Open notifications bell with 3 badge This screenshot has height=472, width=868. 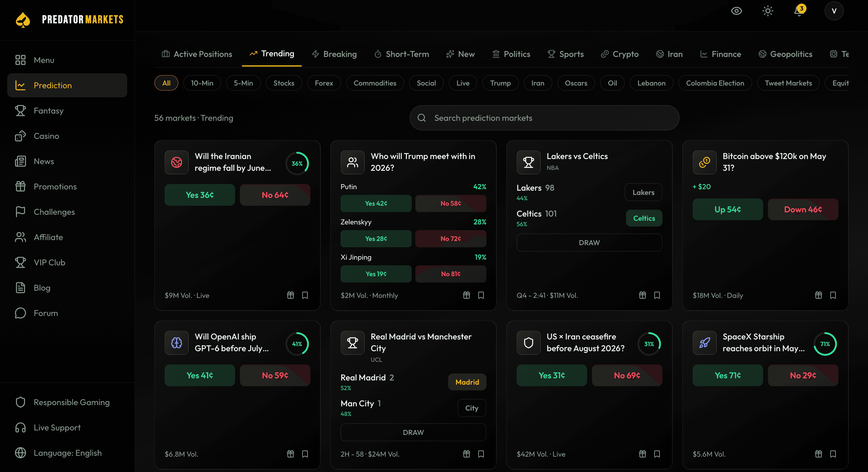(799, 11)
